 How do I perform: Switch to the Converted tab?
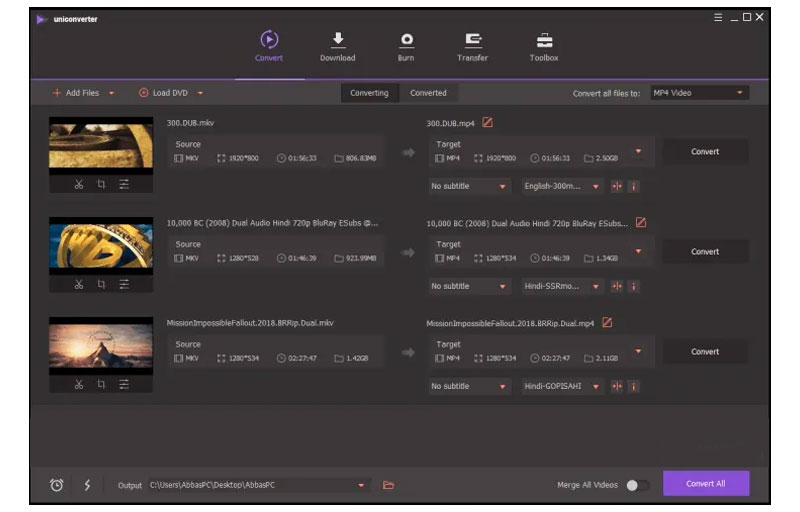(x=428, y=93)
